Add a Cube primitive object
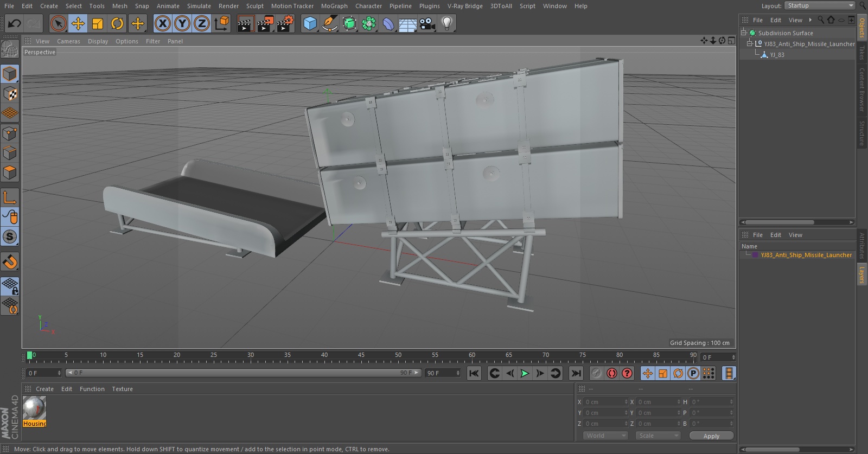 310,23
